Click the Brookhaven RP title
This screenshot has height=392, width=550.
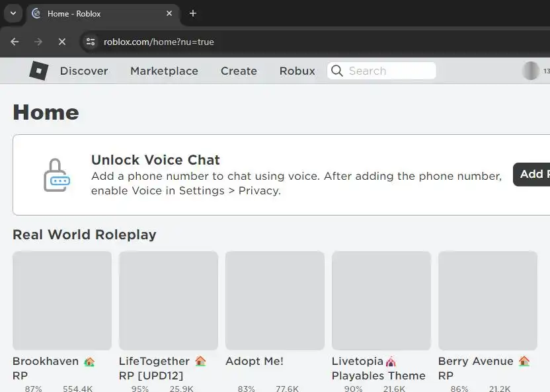54,368
